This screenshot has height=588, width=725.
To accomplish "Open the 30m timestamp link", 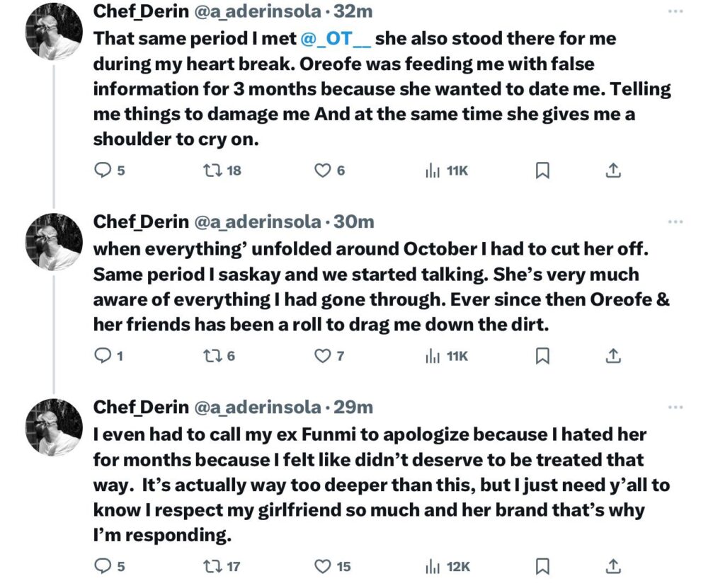I will 353,222.
